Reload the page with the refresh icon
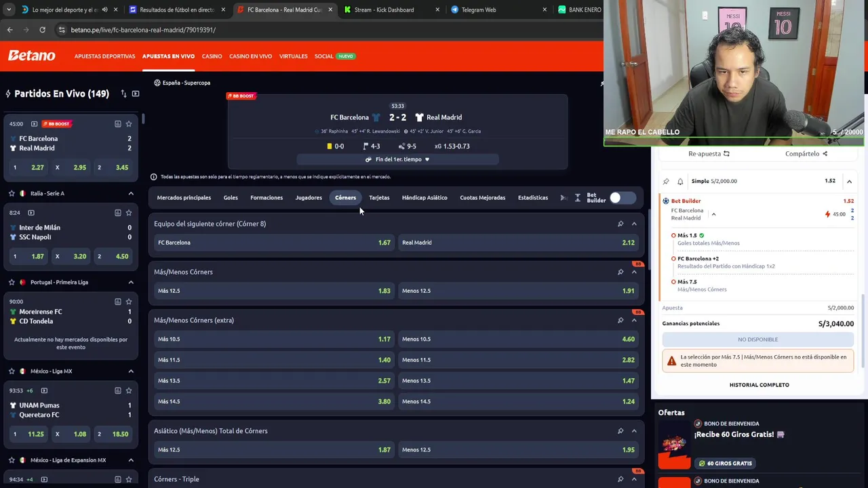 42,30
